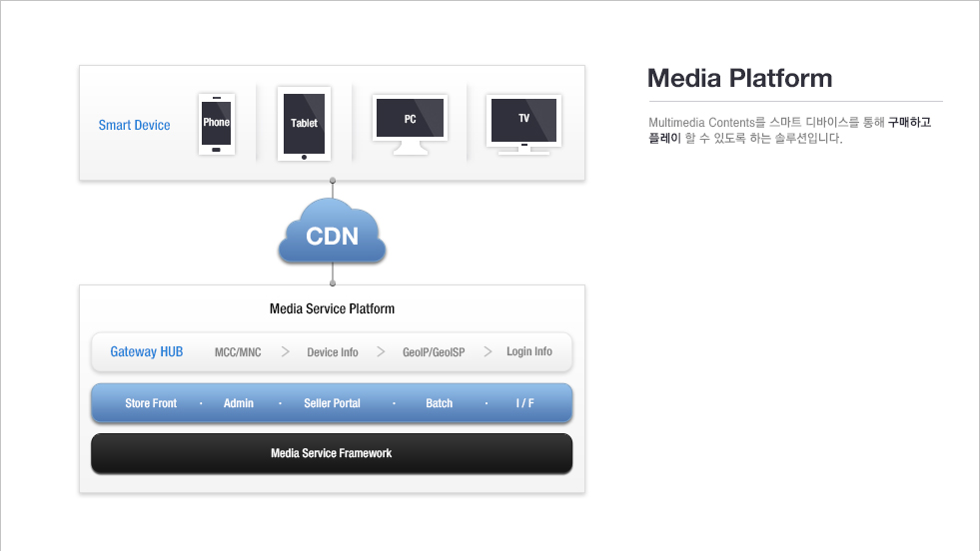The height and width of the screenshot is (551, 980).
Task: Click the arrow after MCC/MNC
Action: point(286,351)
